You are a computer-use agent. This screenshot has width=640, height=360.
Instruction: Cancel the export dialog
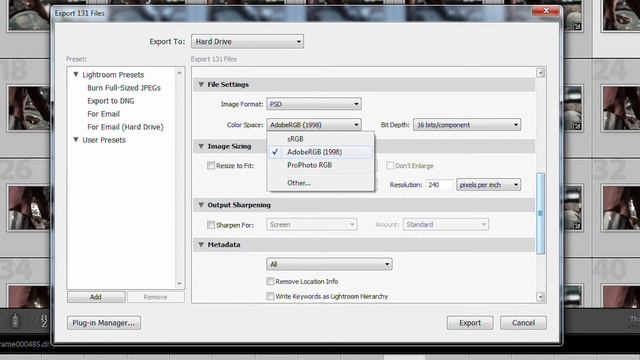point(523,323)
